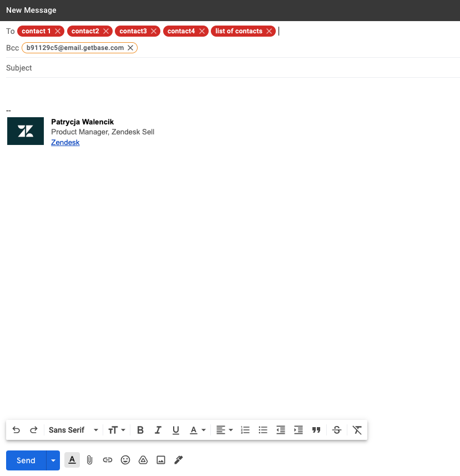The image size is (460, 476).
Task: Open the Zendesk link in the signature
Action: (65, 143)
